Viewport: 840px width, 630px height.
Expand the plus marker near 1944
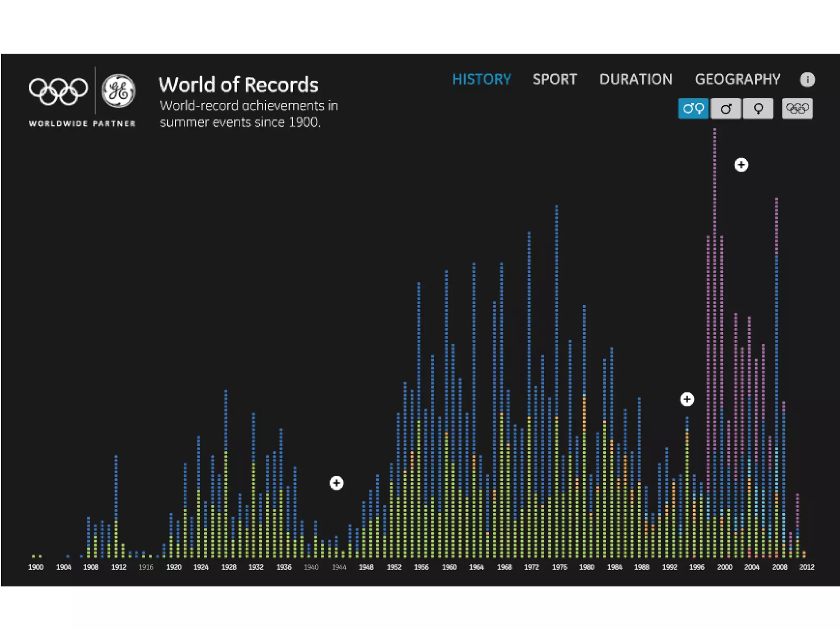pos(336,483)
